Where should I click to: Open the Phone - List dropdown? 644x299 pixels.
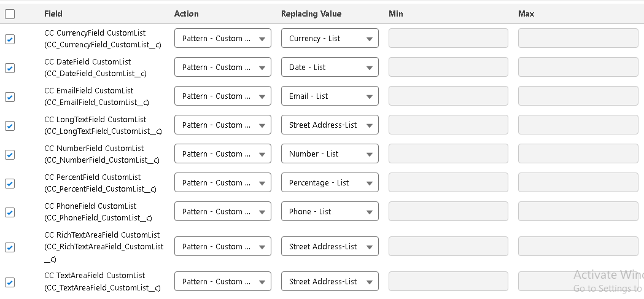point(330,212)
